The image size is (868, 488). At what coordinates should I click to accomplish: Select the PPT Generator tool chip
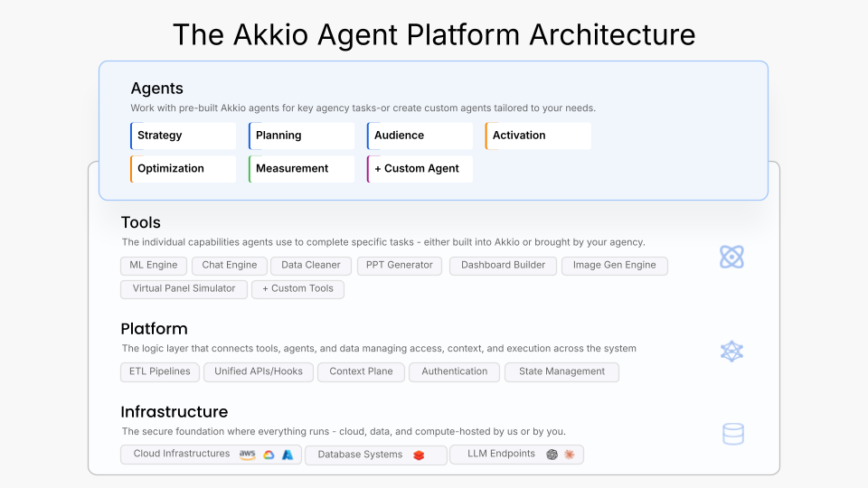(399, 266)
